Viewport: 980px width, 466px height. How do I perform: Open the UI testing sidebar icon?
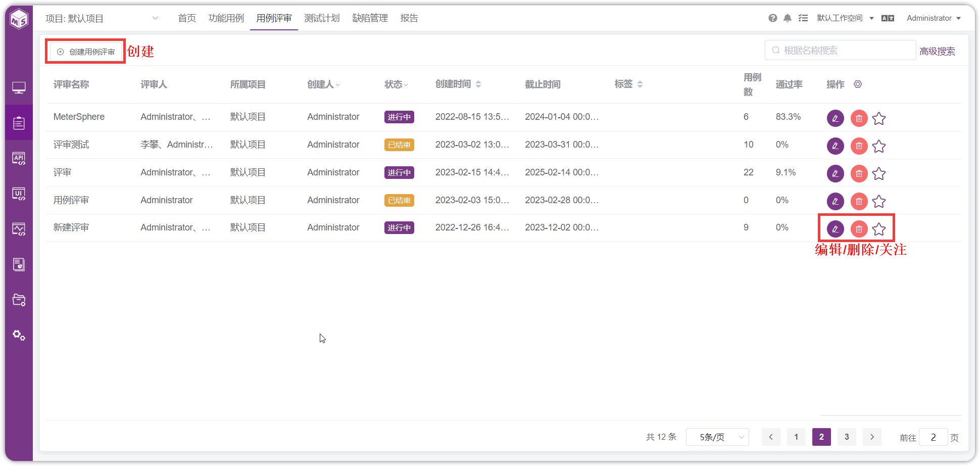(x=19, y=194)
